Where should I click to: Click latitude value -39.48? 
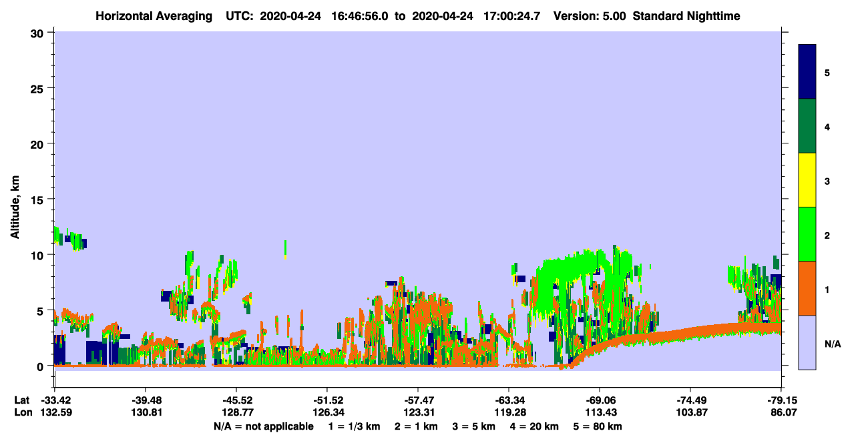(x=145, y=400)
